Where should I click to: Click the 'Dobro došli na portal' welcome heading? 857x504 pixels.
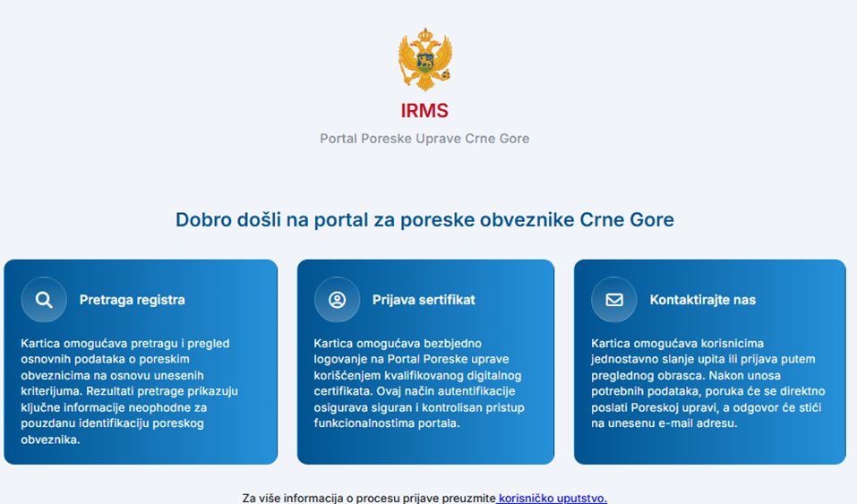click(x=424, y=219)
